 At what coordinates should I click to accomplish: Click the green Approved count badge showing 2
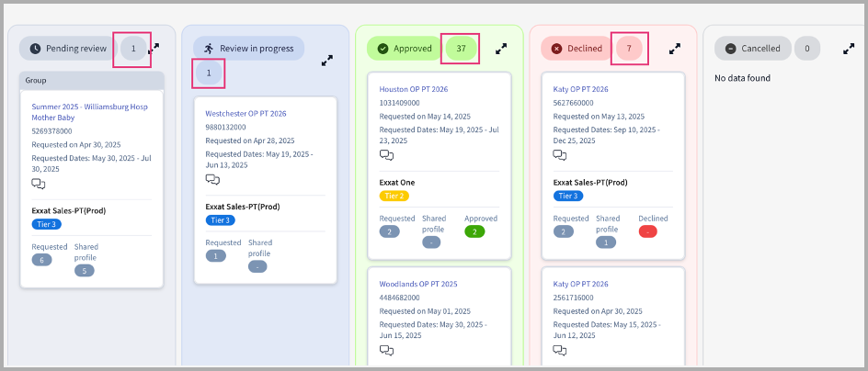474,231
